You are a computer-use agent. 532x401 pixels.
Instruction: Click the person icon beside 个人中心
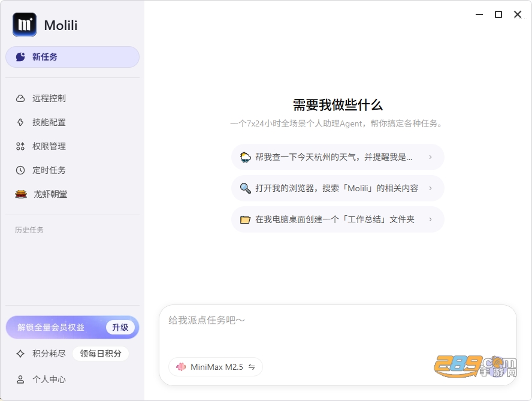click(20, 379)
